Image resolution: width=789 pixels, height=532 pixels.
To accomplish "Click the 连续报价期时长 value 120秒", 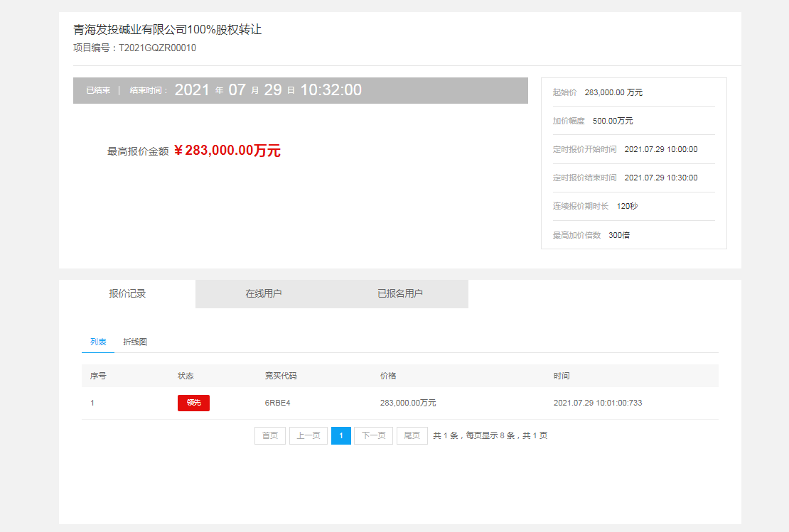I will pyautogui.click(x=627, y=206).
